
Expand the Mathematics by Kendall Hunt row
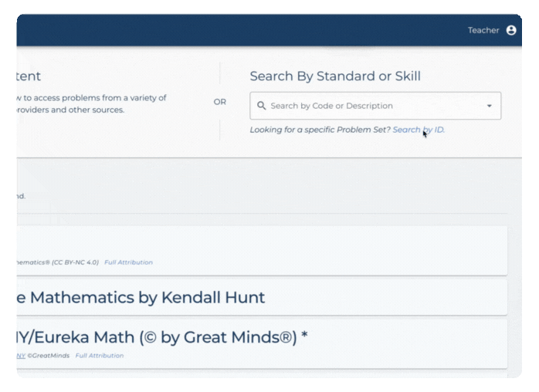[262, 298]
